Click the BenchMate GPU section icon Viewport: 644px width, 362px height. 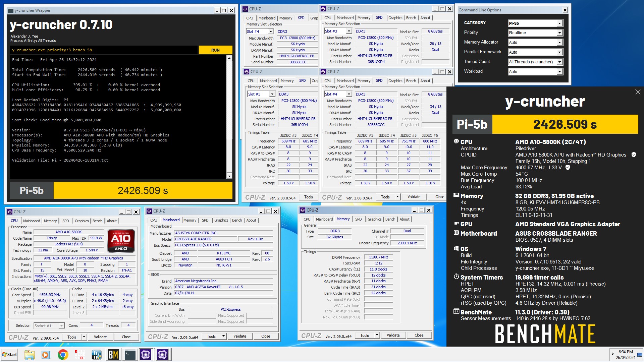[456, 224]
